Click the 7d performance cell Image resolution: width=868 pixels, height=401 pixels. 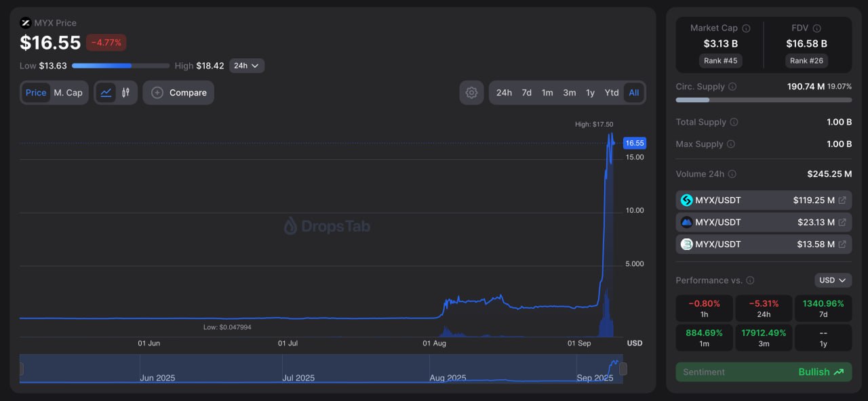[x=823, y=308]
